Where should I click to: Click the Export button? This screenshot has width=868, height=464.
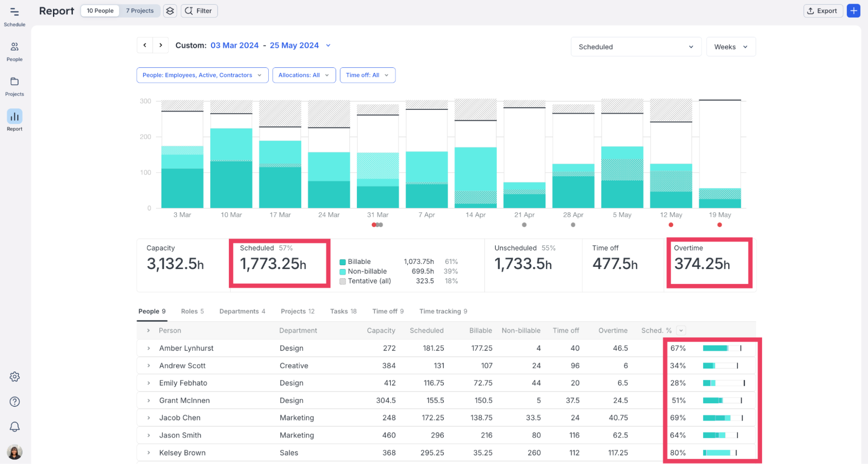[822, 11]
